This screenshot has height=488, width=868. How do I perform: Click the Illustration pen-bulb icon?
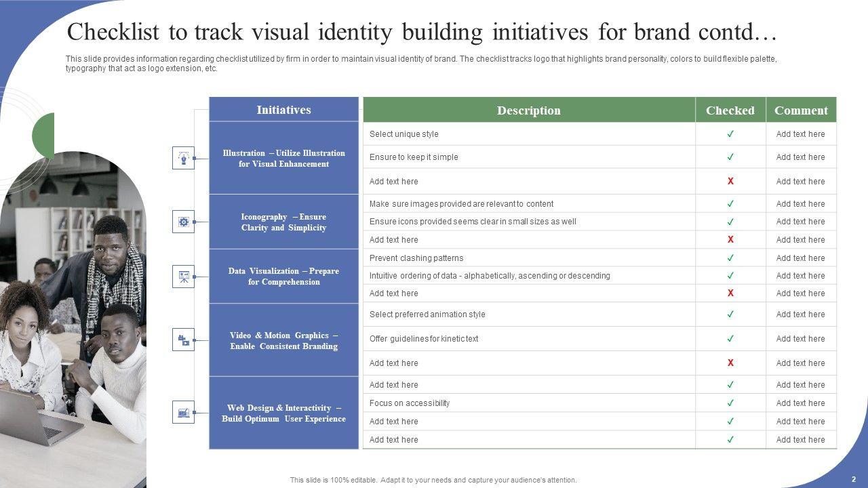[x=183, y=158]
